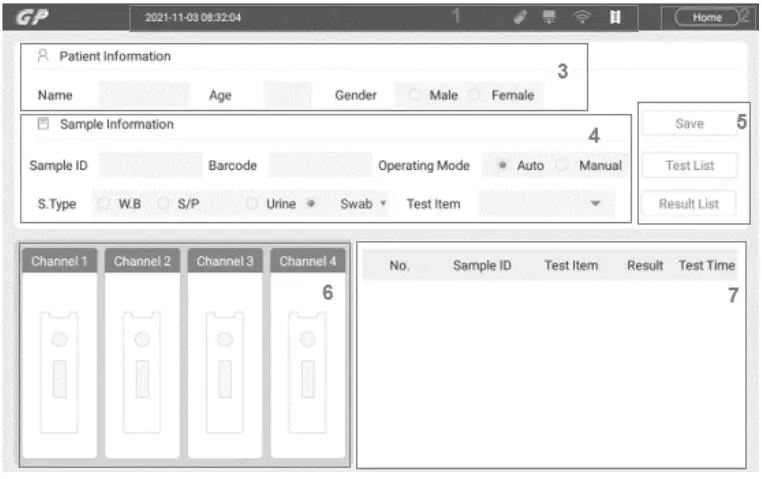Click the Wi-Fi status icon
The height and width of the screenshot is (479, 762).
point(581,17)
